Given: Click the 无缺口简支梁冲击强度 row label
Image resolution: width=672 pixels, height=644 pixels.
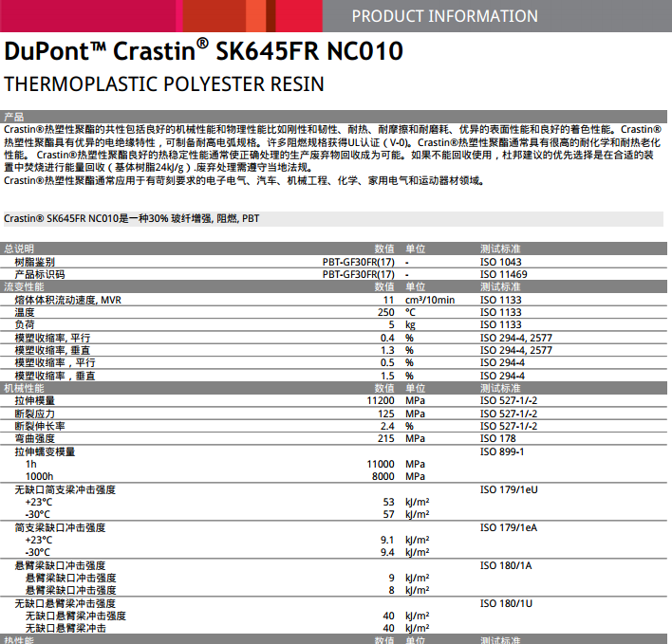Looking at the screenshot, I should 65,489.
